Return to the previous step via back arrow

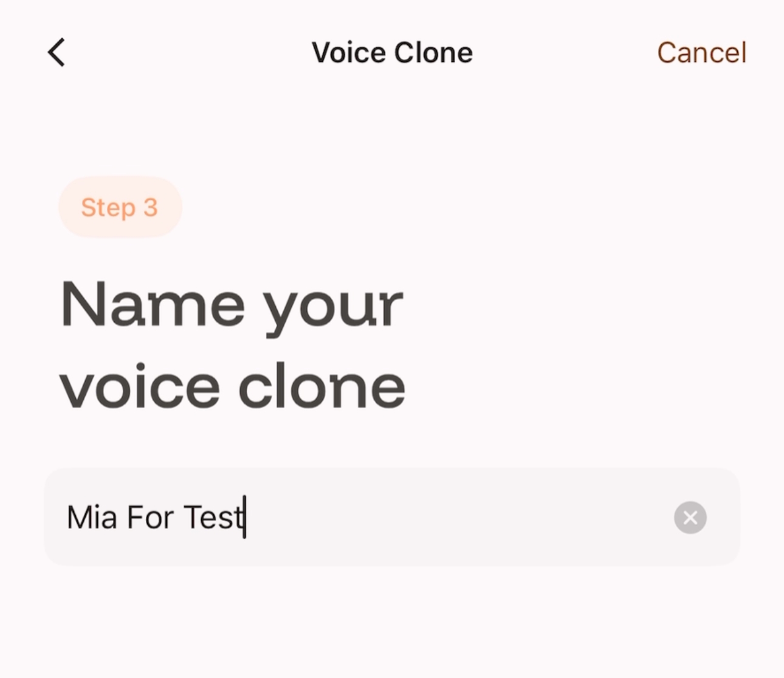pyautogui.click(x=55, y=52)
